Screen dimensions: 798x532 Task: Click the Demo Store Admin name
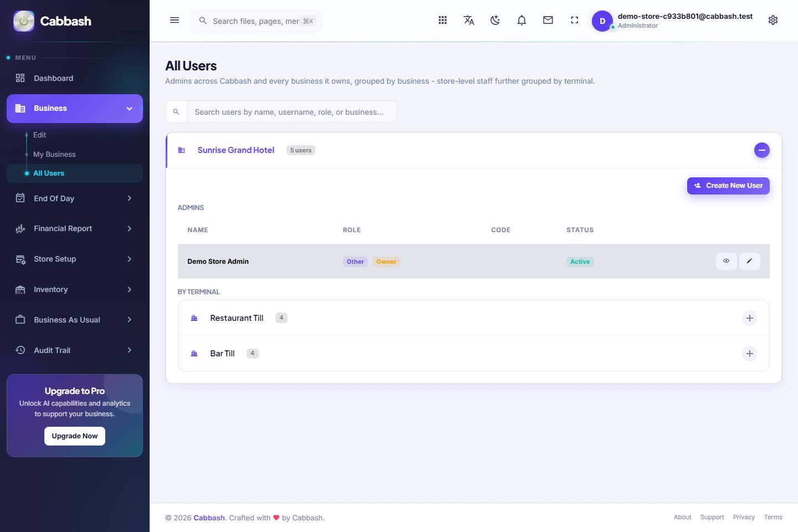(218, 262)
